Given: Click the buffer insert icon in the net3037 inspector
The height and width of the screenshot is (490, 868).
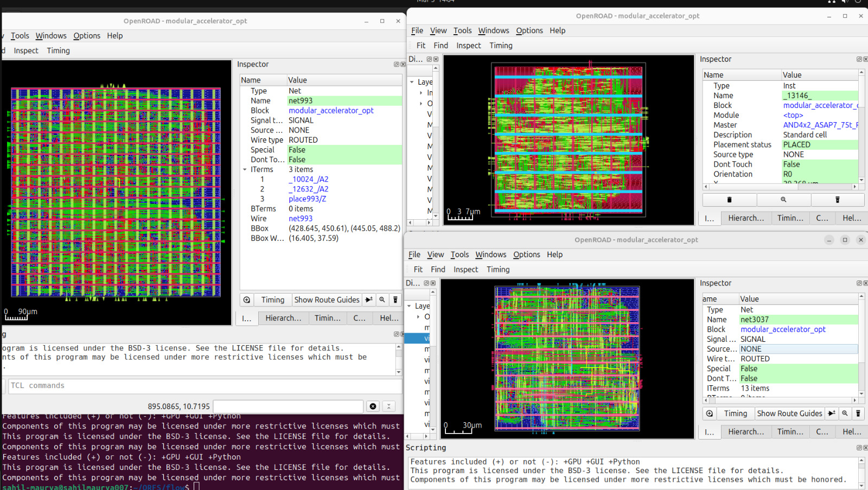Looking at the screenshot, I should tap(832, 413).
